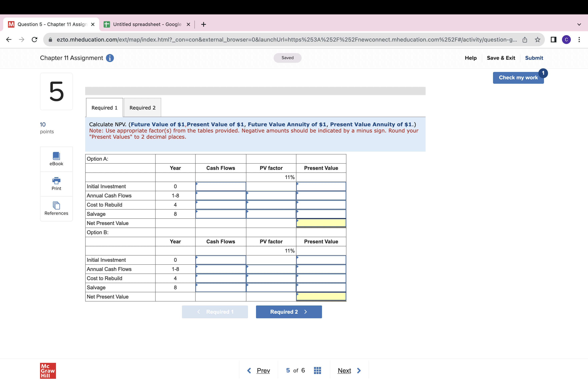Select the Print icon

56,184
